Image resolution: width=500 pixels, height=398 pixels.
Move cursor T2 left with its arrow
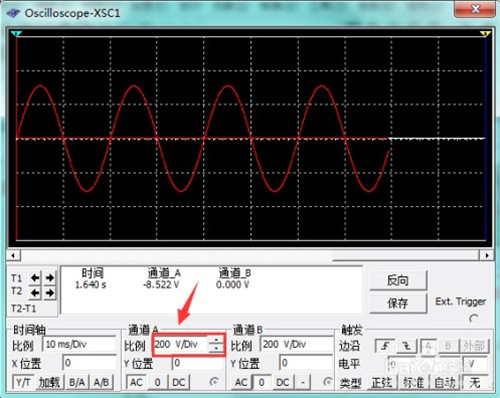tap(35, 293)
